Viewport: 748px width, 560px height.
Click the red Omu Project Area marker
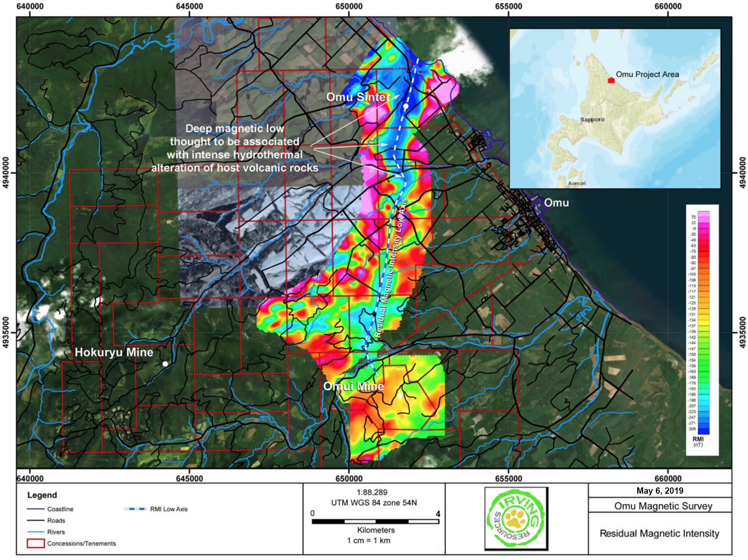pos(611,80)
